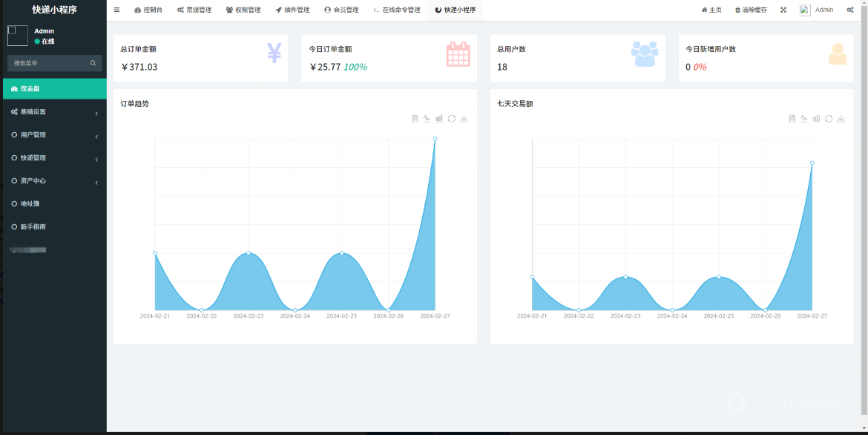The width and height of the screenshot is (868, 435).
Task: Switch 七天交易额 chart to bar type
Action: [816, 119]
